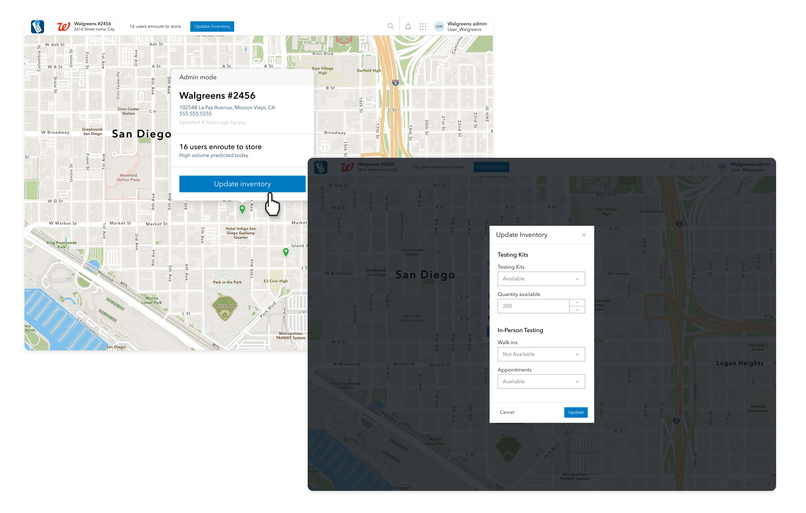The height and width of the screenshot is (513, 806).
Task: Click UW avatar in dimmed window header
Action: click(x=722, y=167)
